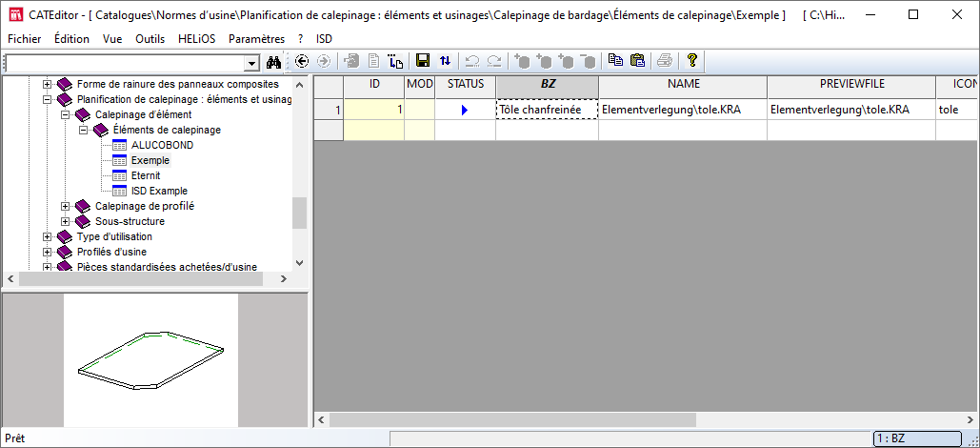Click the sort up-down arrows icon

tap(445, 61)
